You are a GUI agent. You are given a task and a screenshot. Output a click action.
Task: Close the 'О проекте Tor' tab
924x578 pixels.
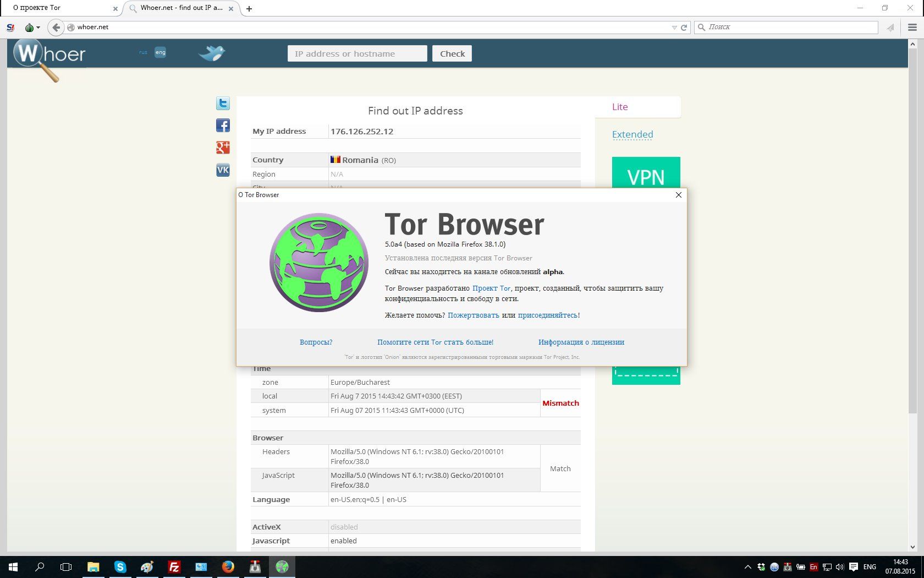tap(115, 8)
